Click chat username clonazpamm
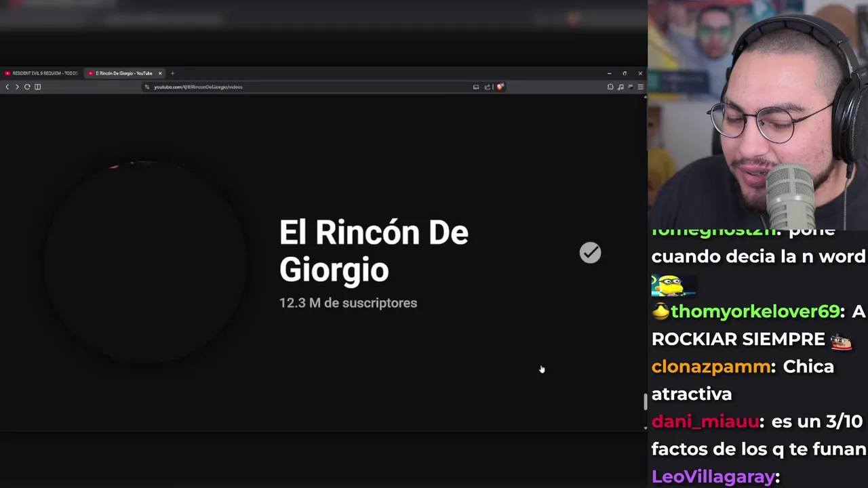868x488 pixels. [x=711, y=367]
